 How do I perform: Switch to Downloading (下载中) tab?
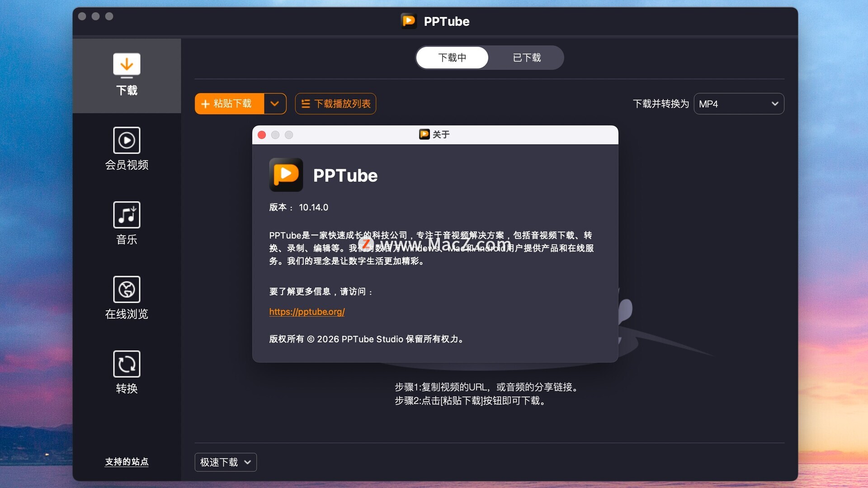(452, 58)
